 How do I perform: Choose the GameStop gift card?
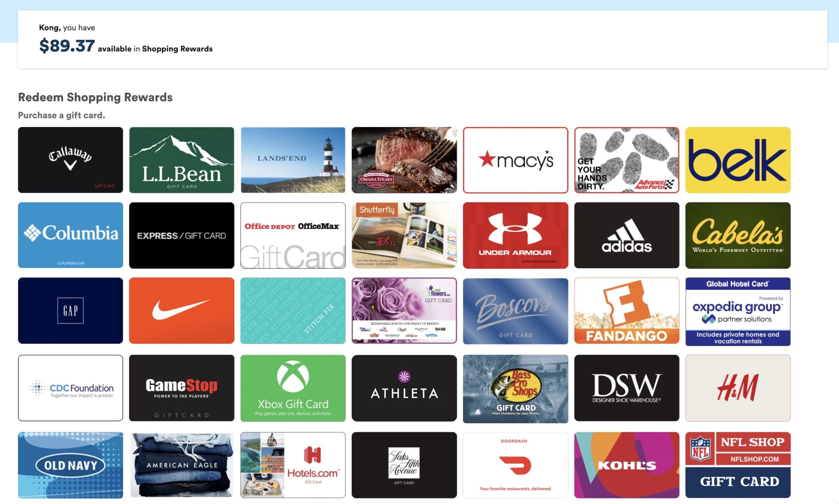[182, 388]
